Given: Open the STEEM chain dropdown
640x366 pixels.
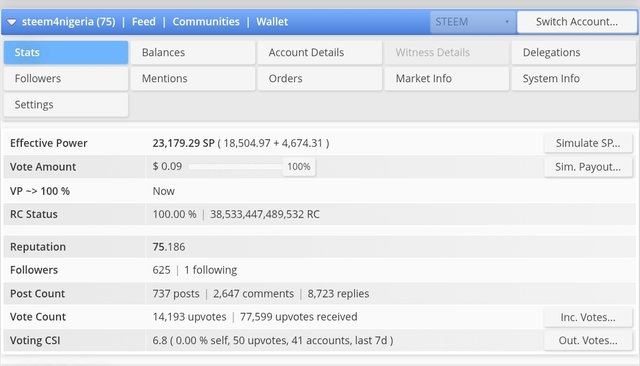Looking at the screenshot, I should [473, 22].
